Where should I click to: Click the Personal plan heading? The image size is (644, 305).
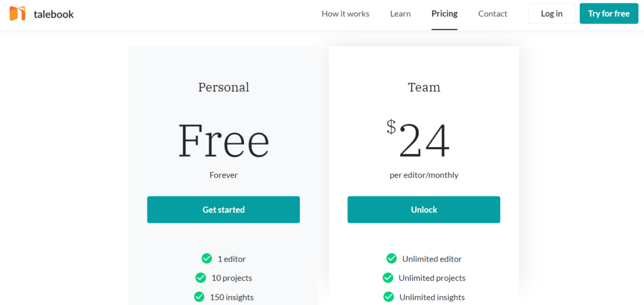[223, 87]
